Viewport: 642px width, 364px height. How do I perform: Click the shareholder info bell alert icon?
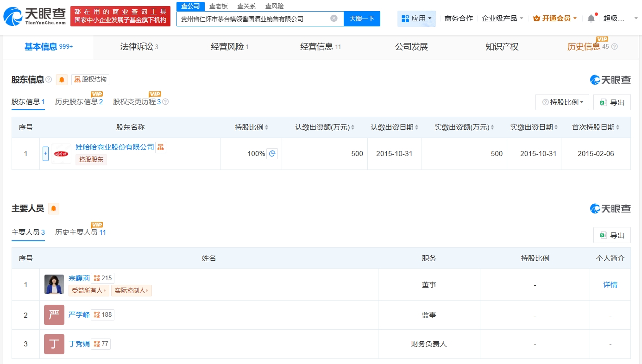[x=62, y=80]
